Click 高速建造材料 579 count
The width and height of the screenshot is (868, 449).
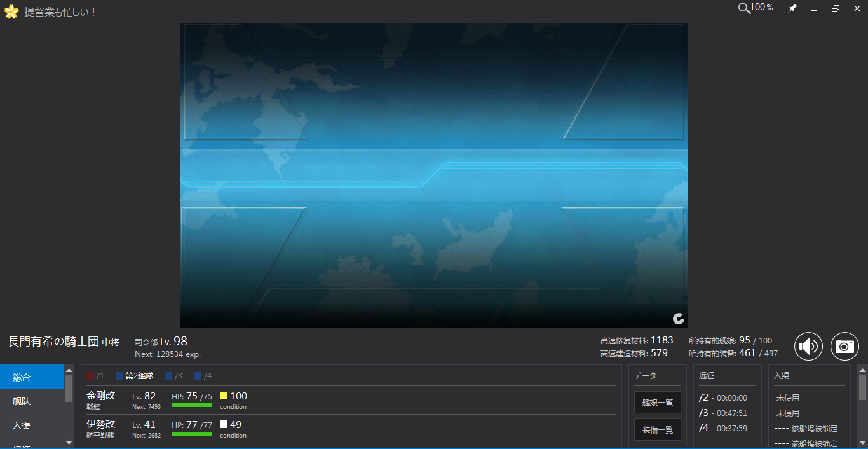click(x=634, y=353)
